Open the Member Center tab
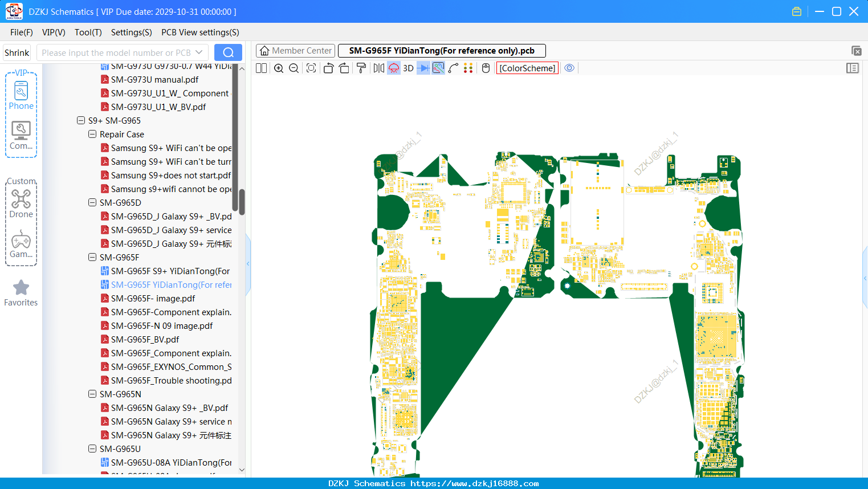Viewport: 868px width, 489px height. (295, 51)
